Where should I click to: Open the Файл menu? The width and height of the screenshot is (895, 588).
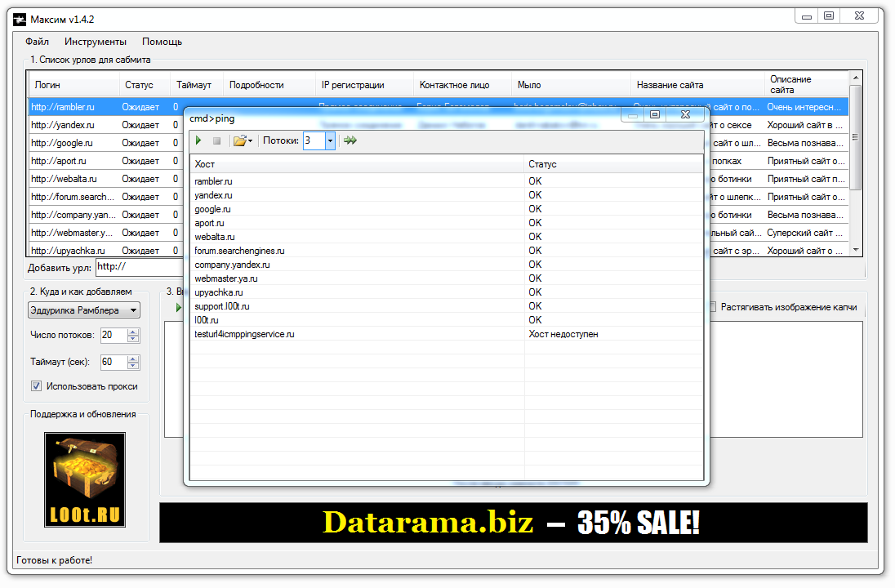[x=37, y=42]
